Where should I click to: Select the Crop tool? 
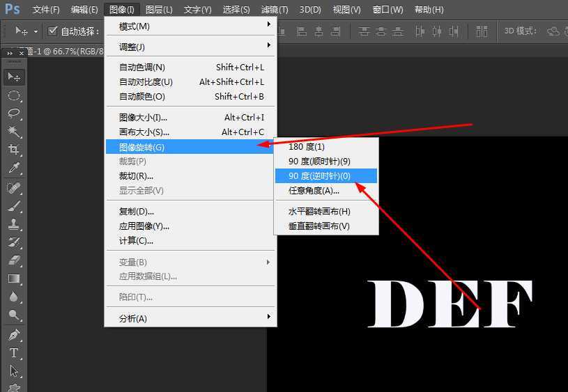[14, 150]
